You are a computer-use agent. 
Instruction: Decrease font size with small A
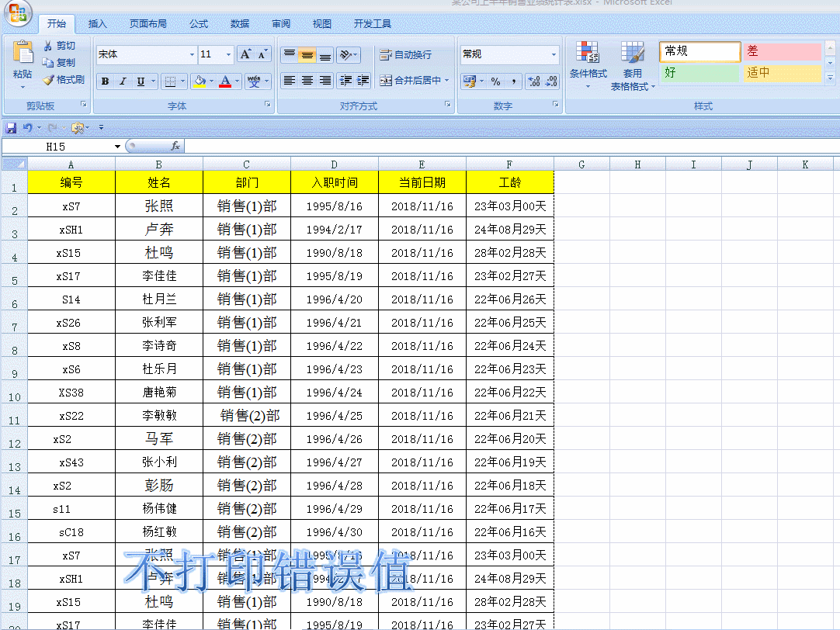coord(262,54)
